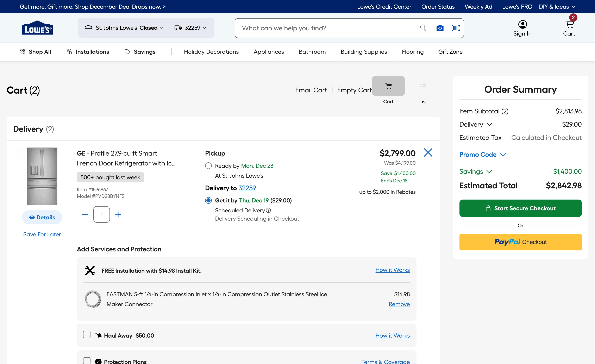The image size is (595, 364).
Task: Click Model #PVD28BYNFS text
Action: [100, 196]
